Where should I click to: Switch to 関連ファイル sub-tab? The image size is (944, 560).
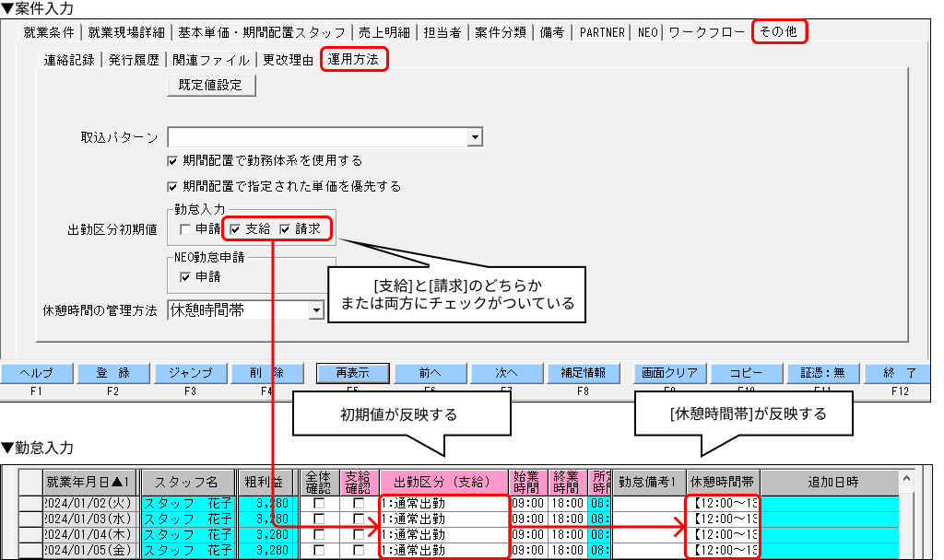211,60
